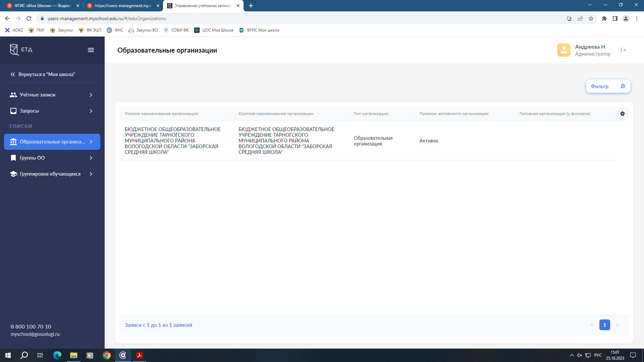The width and height of the screenshot is (644, 362).
Task: Click the browser address bar
Action: [x=302, y=18]
